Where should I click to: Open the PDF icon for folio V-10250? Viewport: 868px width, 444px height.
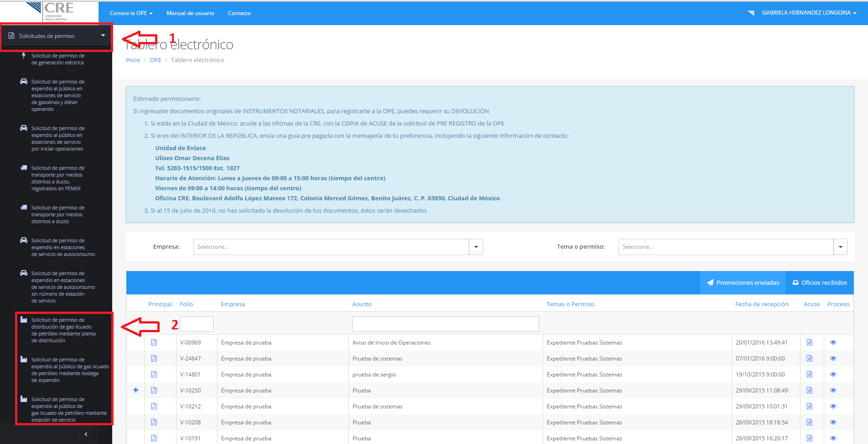(154, 390)
